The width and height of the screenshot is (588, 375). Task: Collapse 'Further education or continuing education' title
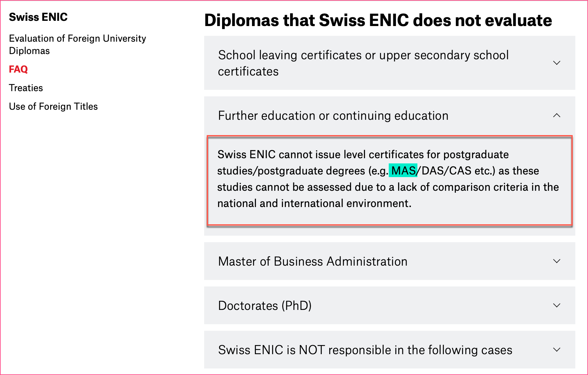333,116
